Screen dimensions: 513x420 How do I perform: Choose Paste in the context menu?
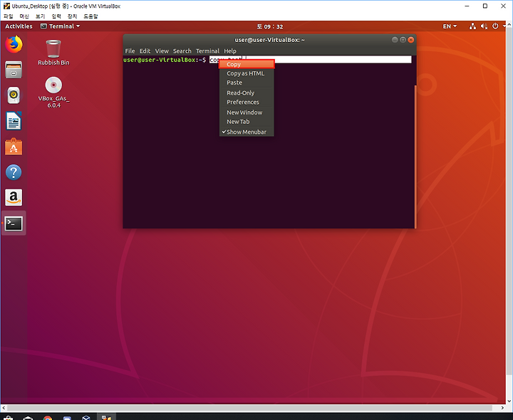247,83
